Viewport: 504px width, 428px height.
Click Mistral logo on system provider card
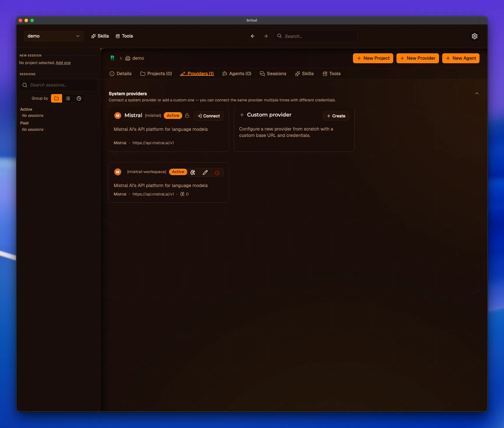(x=118, y=115)
